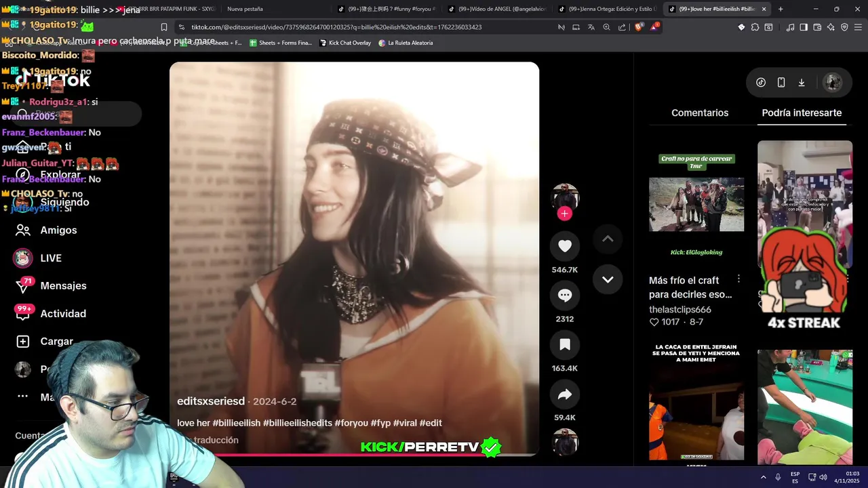The width and height of the screenshot is (868, 488).
Task: Switch to the Podría interesarte tab
Action: (x=802, y=113)
